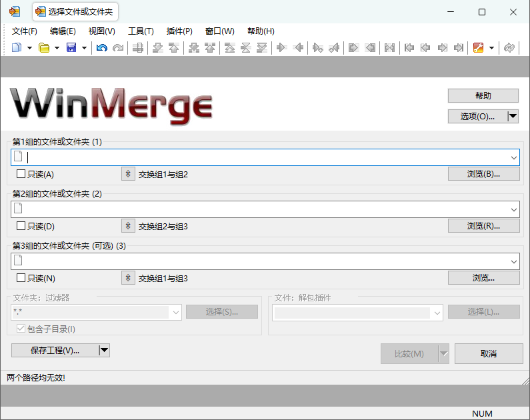Check the 只读(N) checkbox for group 3
The height and width of the screenshot is (420, 530).
pos(21,278)
